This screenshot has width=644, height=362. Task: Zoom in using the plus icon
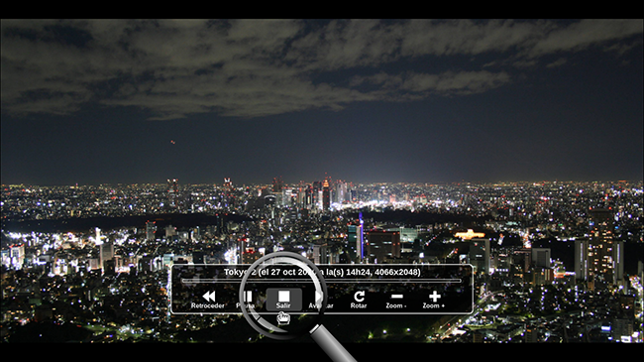[435, 297]
